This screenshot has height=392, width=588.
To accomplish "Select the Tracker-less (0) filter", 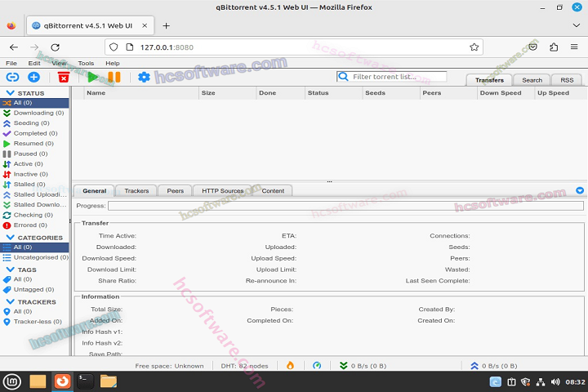I will tap(34, 322).
